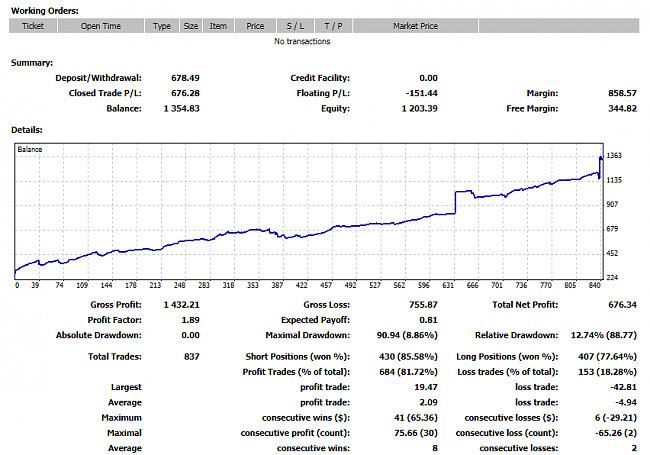
Task: Click the Type column header
Action: pos(162,26)
